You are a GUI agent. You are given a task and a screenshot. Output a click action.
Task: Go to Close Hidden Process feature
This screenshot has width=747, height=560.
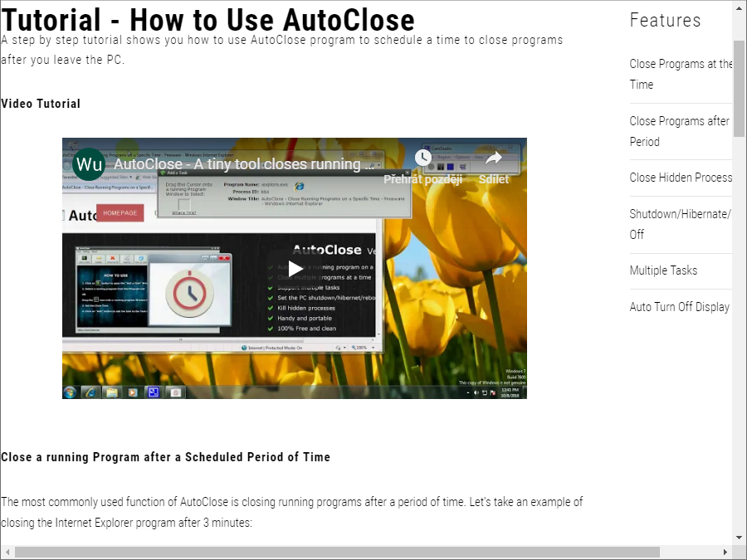681,178
